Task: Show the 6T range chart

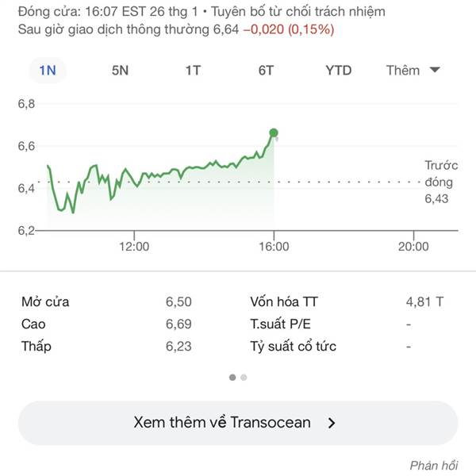Action: tap(266, 71)
